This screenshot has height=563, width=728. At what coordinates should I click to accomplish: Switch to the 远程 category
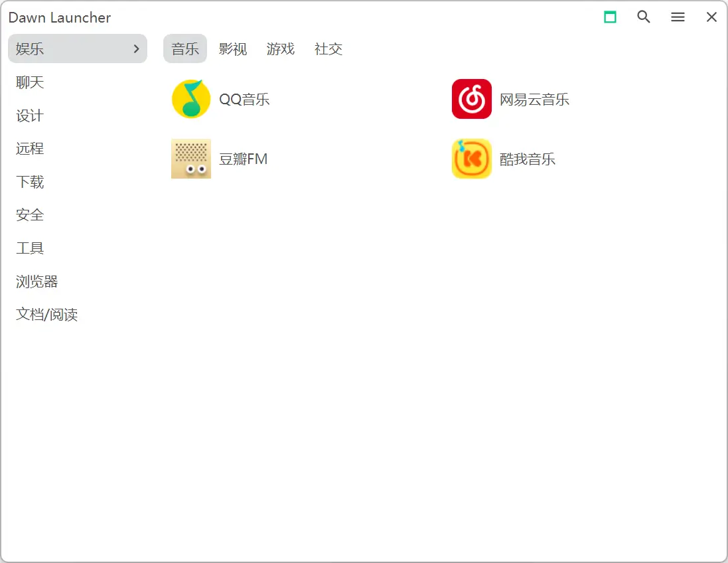coord(30,149)
